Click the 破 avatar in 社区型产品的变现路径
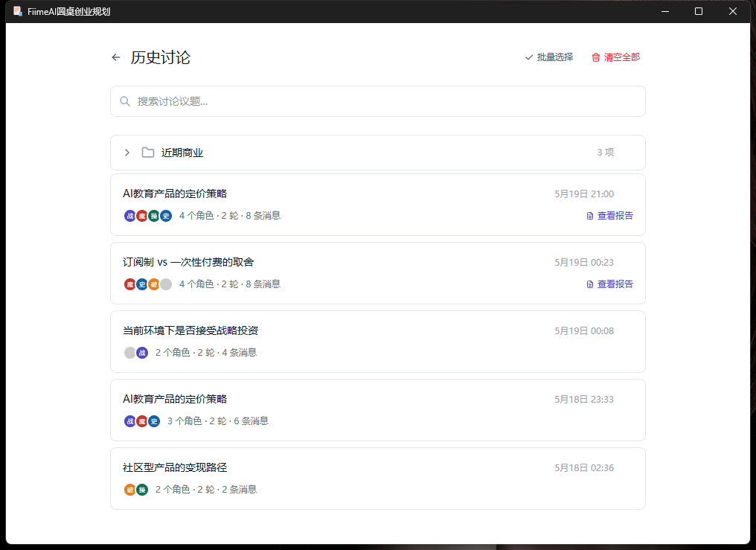Image resolution: width=756 pixels, height=550 pixels. tap(130, 490)
